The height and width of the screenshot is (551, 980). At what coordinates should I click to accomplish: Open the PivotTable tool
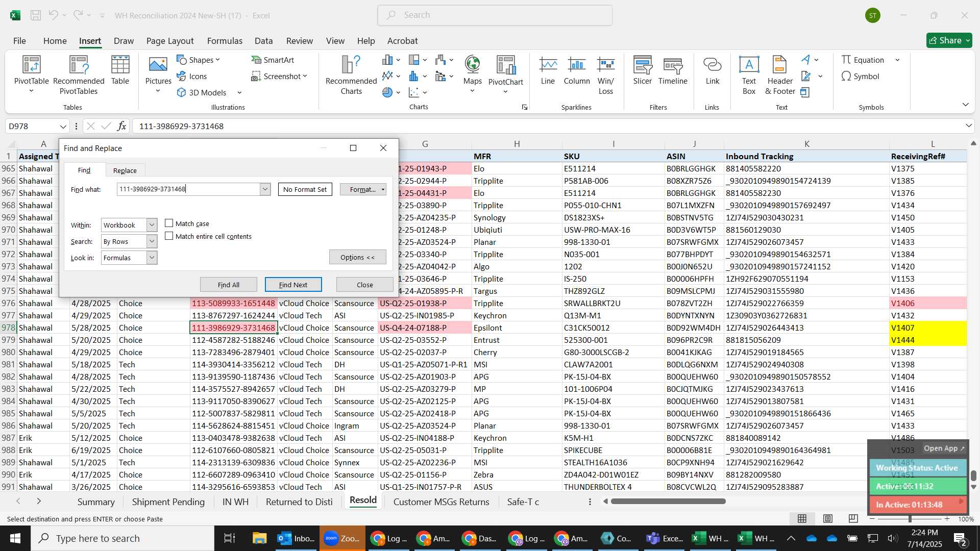pos(31,74)
